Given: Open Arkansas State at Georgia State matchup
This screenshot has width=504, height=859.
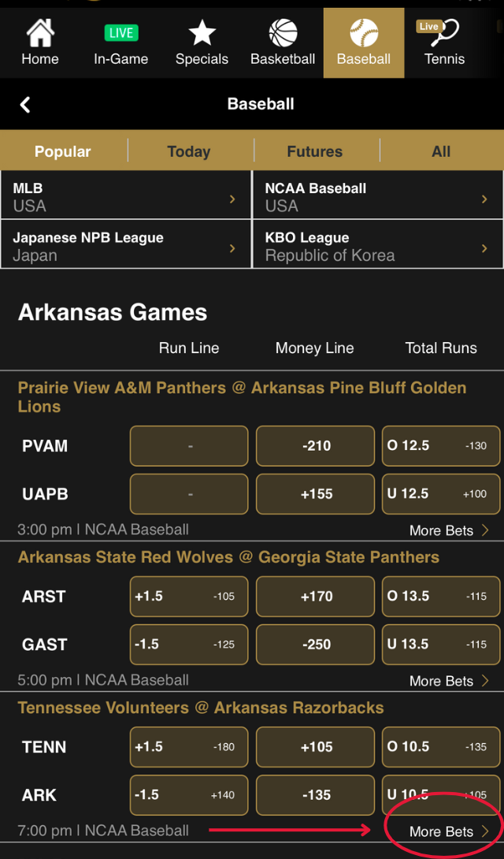Looking at the screenshot, I should 228,557.
